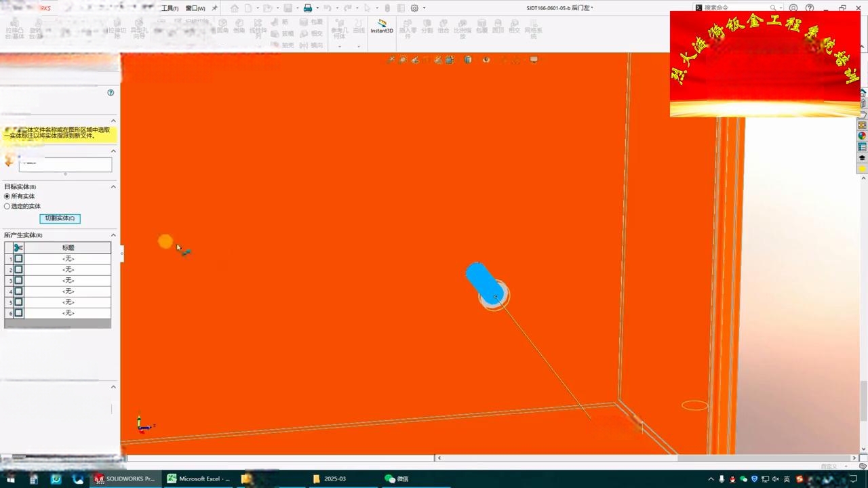Click the view settings monitor icon
Viewport: 868px width, 488px height.
point(534,60)
